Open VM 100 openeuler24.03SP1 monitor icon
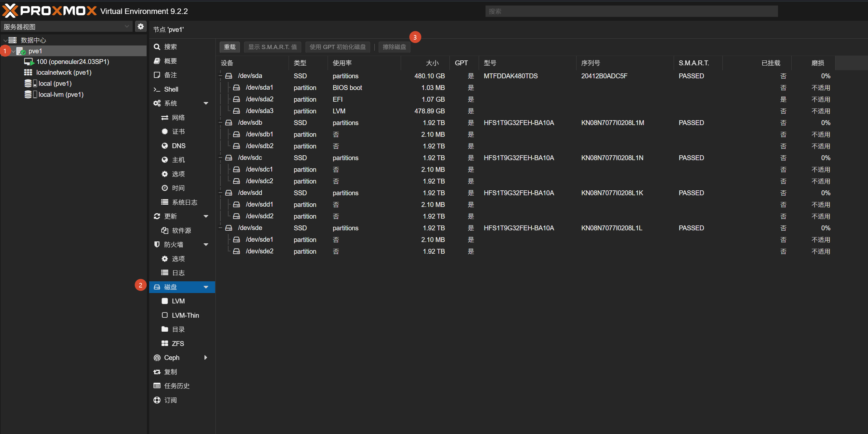The width and height of the screenshot is (868, 434). [29, 62]
